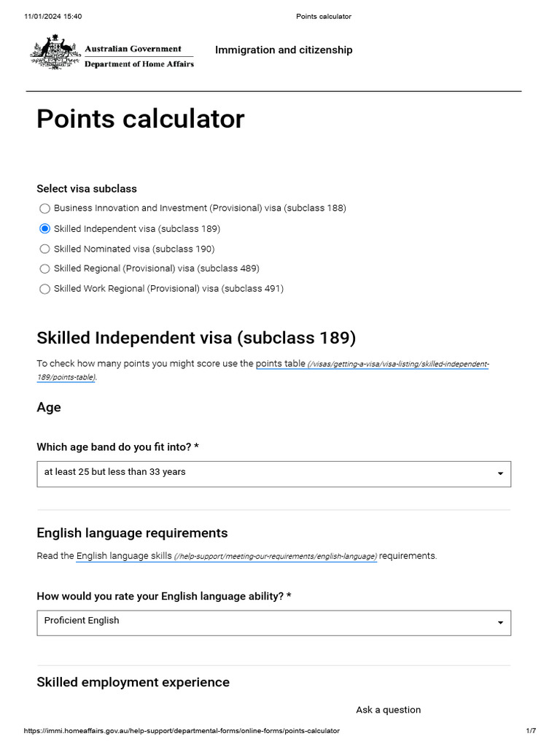Click the Skilled employment experience heading
Viewport: 560px width, 747px height.
click(x=133, y=682)
